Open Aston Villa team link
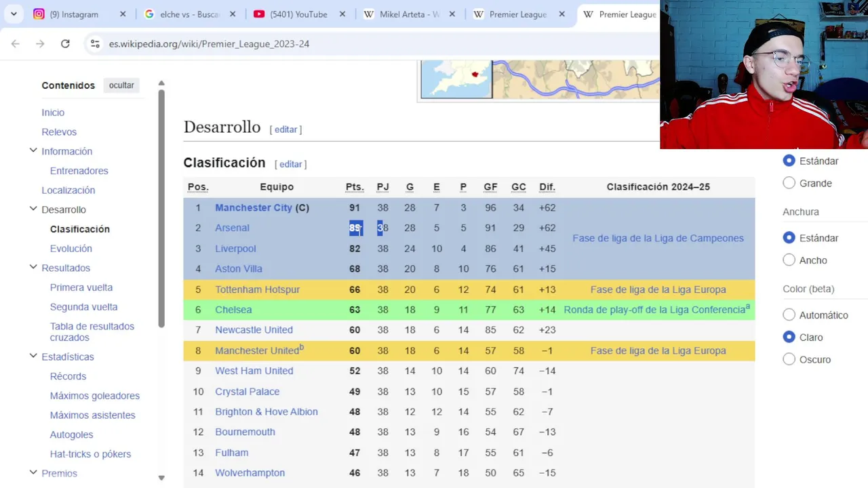The height and width of the screenshot is (488, 868). (x=239, y=269)
